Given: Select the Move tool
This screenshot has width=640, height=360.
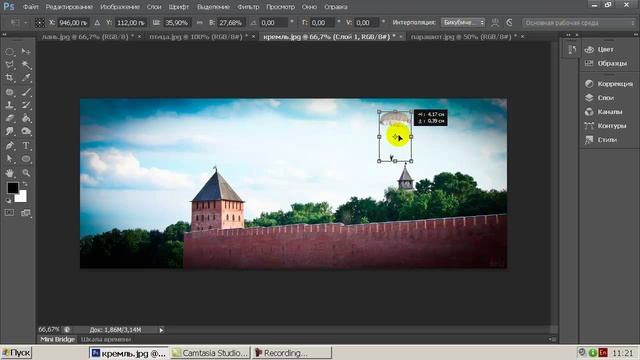Looking at the screenshot, I should tap(26, 52).
